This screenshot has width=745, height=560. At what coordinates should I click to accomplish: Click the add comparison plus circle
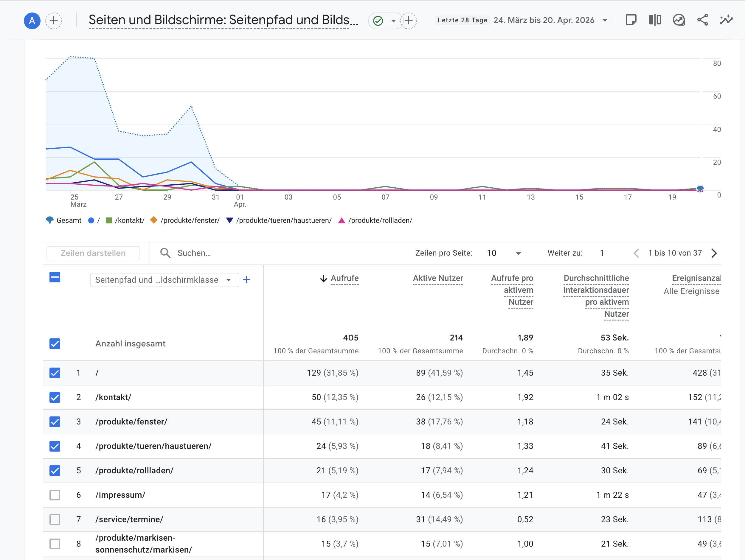(x=54, y=21)
